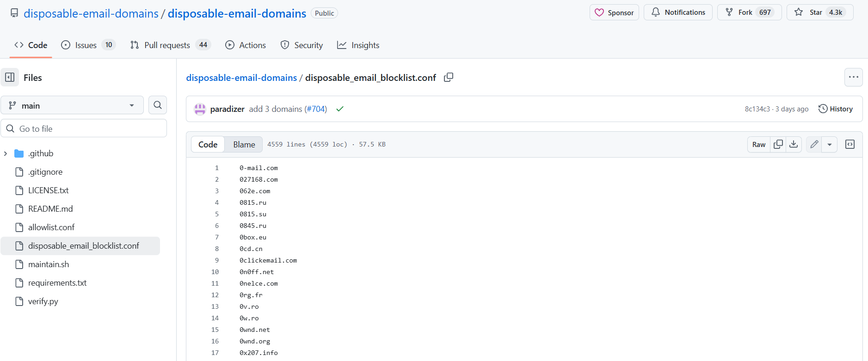Switch to Blame view

[244, 144]
